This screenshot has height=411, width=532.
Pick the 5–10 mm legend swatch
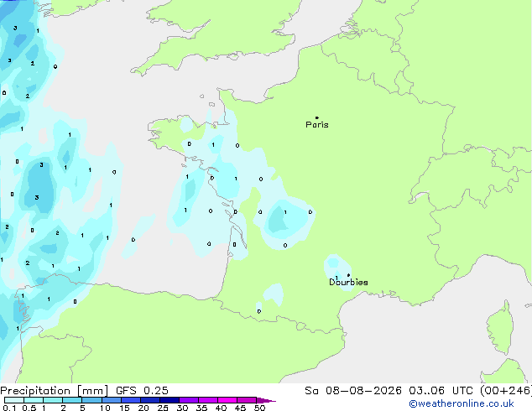pos(91,400)
